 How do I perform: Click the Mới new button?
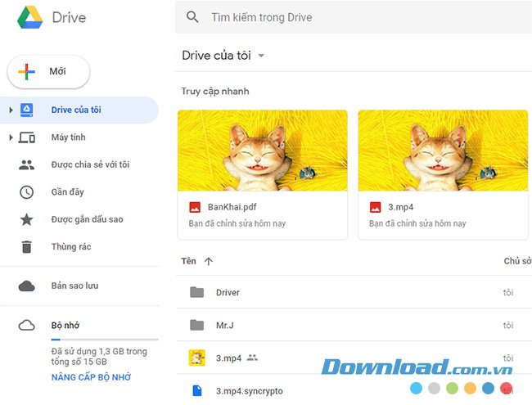(x=48, y=71)
